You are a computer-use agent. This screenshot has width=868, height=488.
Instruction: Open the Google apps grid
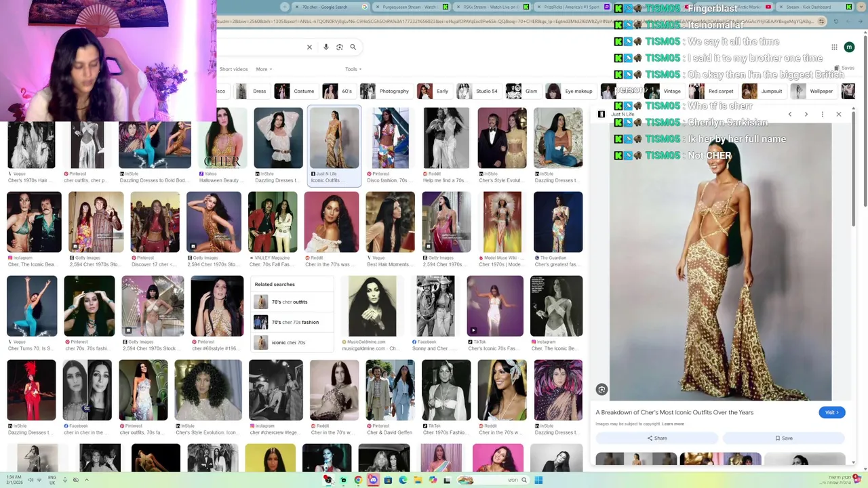pyautogui.click(x=834, y=47)
